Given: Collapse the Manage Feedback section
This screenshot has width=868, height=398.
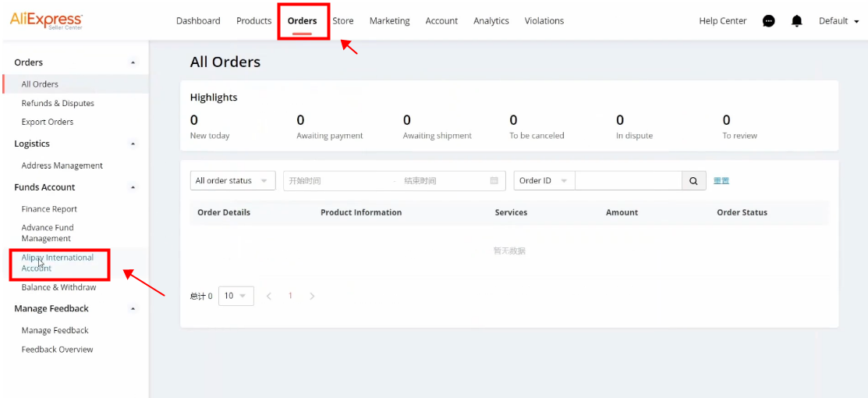Looking at the screenshot, I should click(133, 308).
